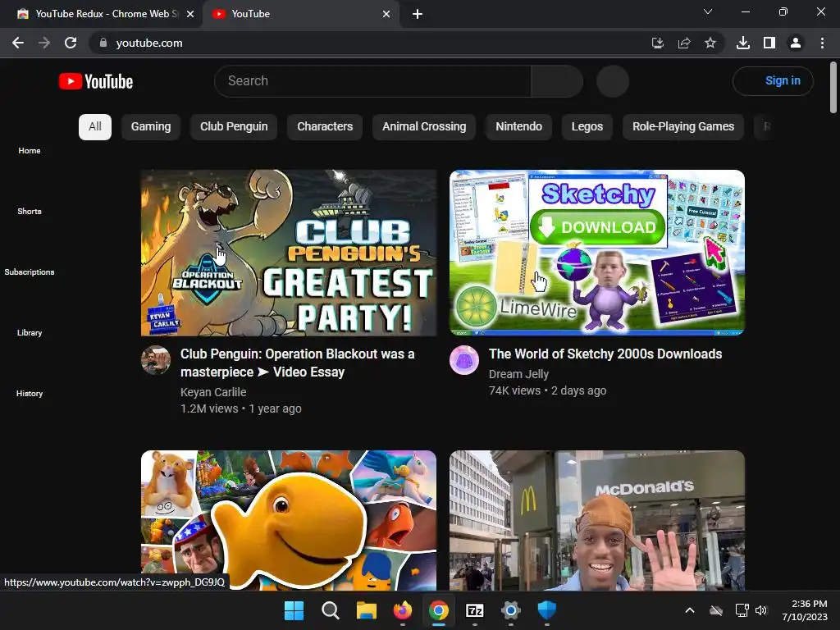Go back with the browser back arrow
The image size is (840, 630).
coord(18,43)
